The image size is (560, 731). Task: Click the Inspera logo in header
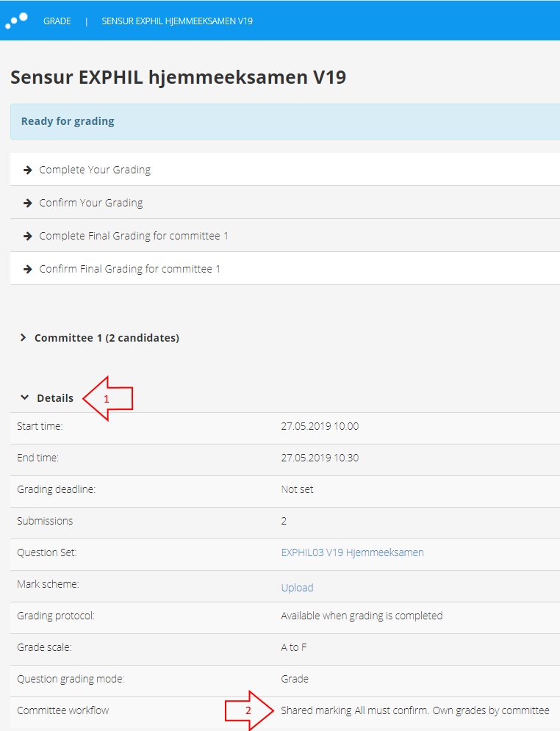pyautogui.click(x=16, y=21)
